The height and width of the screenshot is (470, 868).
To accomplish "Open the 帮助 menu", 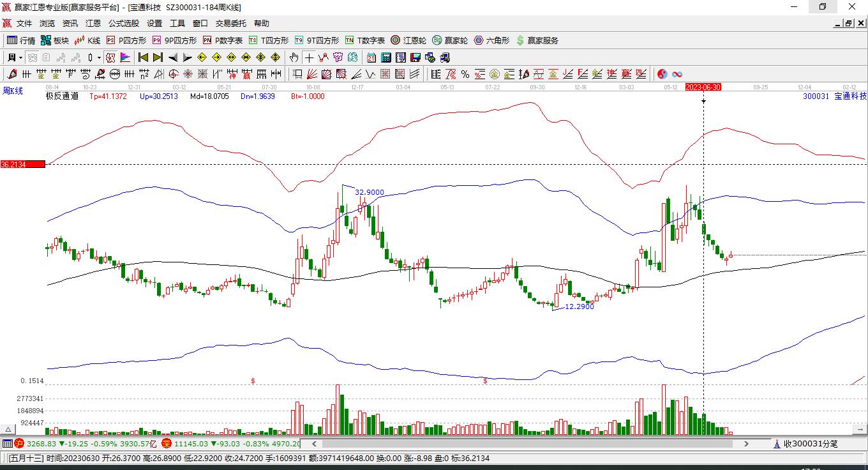I will coord(262,24).
